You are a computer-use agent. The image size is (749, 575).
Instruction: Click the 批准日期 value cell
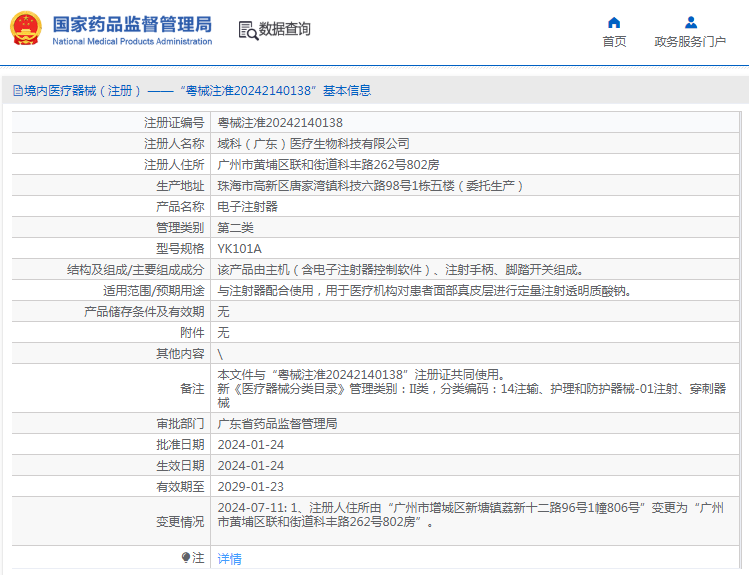point(251,445)
